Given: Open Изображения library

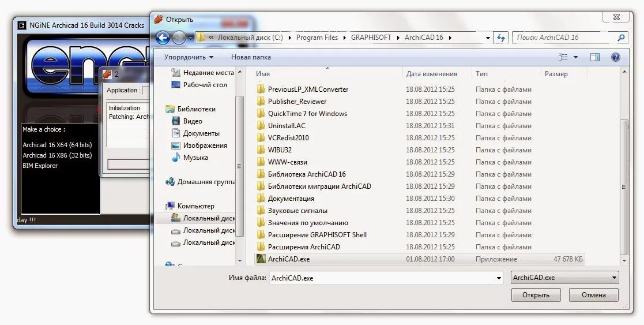Looking at the screenshot, I should tap(198, 145).
